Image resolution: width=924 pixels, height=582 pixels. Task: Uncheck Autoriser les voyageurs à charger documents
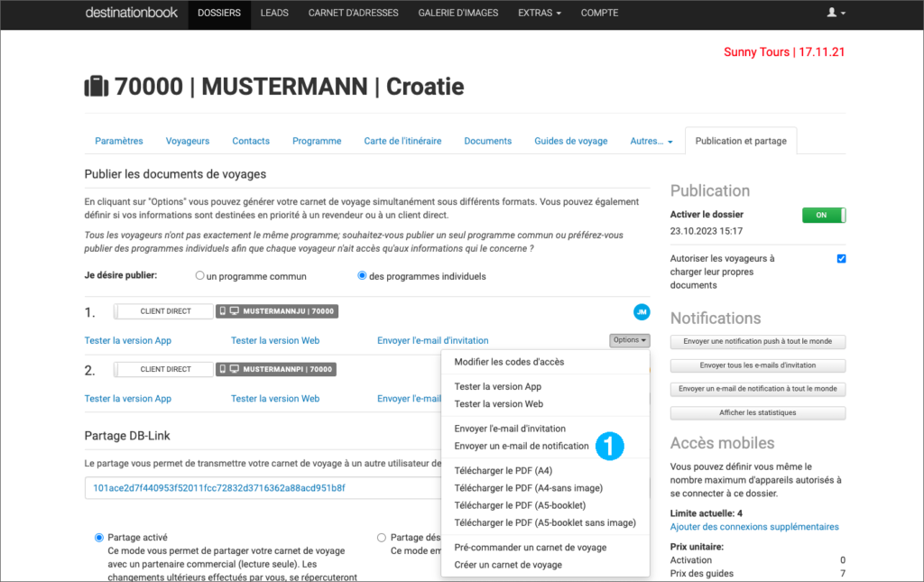click(841, 259)
